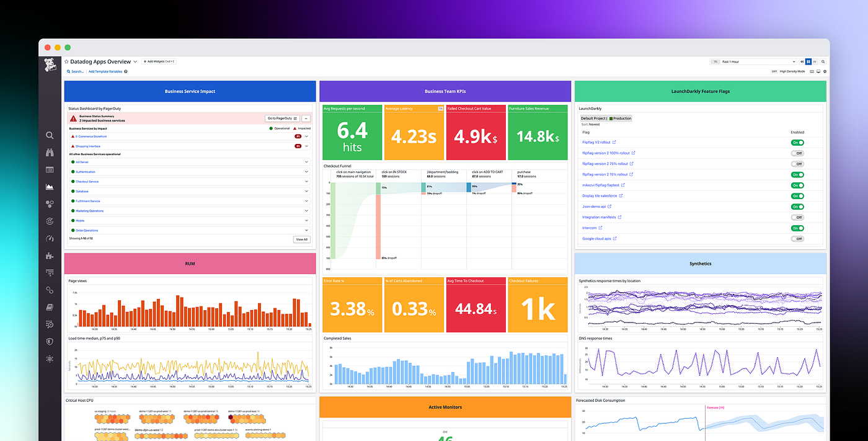
Task: Click the magnifier icon beside time controls
Action: click(x=823, y=62)
